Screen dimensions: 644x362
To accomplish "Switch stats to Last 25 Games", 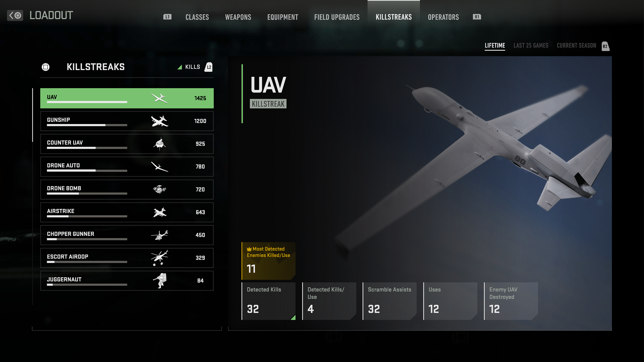I will [x=531, y=45].
